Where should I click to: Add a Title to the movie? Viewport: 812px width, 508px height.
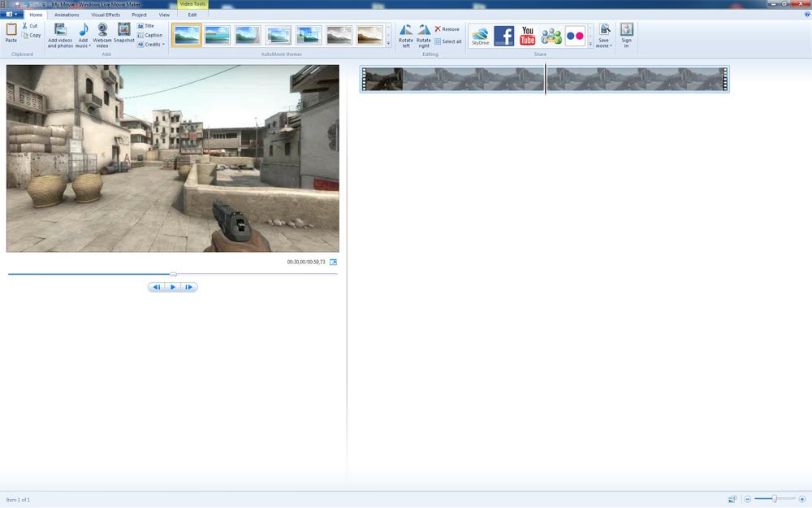coord(146,25)
